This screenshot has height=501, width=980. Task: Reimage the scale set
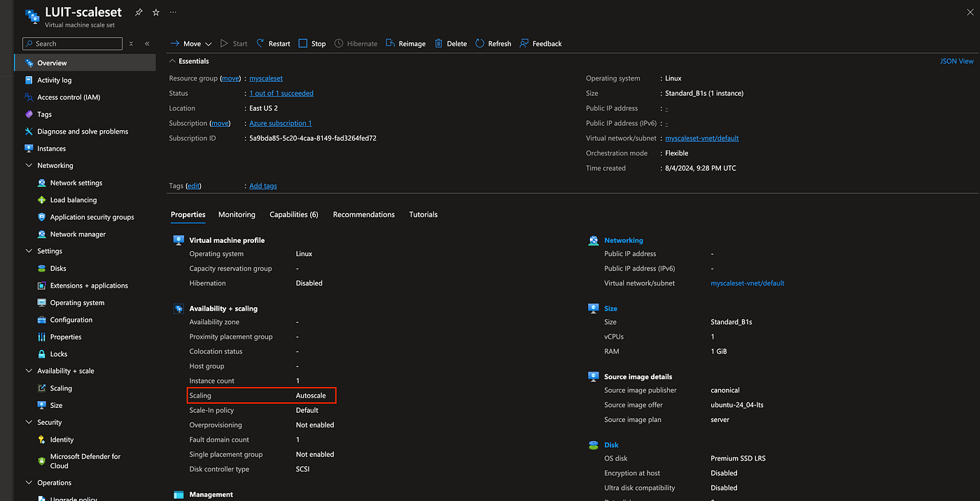tap(405, 43)
